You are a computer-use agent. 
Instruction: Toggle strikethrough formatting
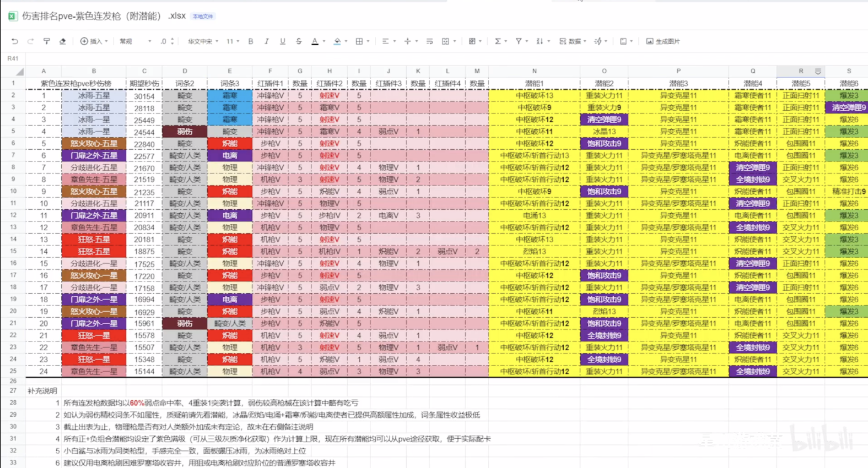coord(299,41)
